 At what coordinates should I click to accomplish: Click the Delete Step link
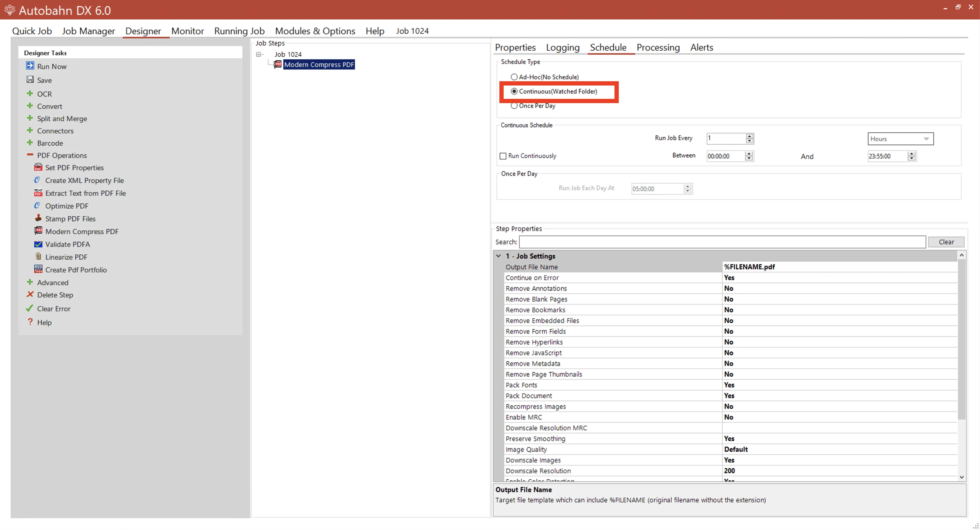click(55, 295)
